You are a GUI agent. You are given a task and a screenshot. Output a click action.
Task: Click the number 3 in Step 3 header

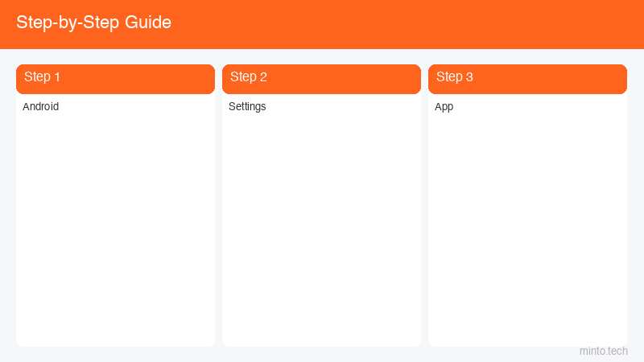469,77
